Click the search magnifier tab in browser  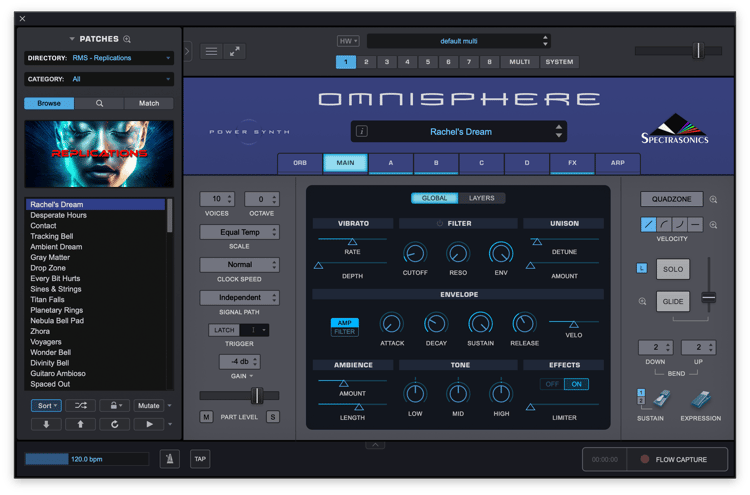point(99,103)
